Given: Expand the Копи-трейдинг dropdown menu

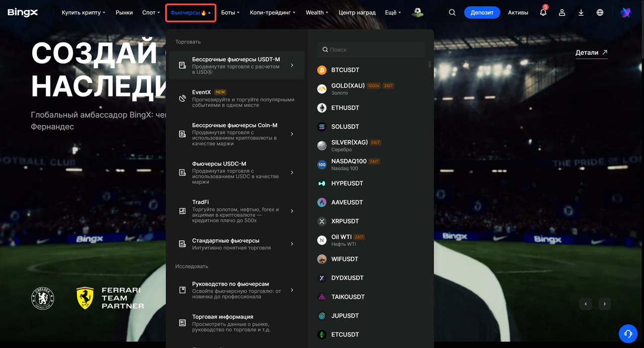Looking at the screenshot, I should tap(273, 13).
